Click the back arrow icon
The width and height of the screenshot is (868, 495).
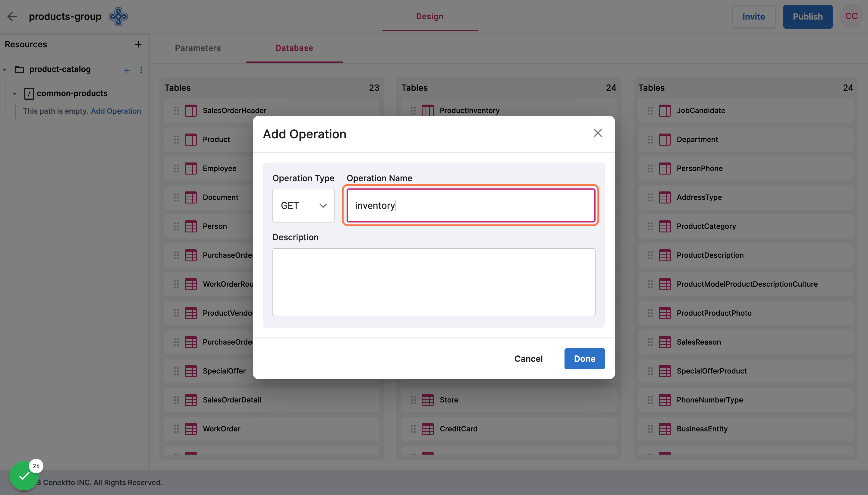pyautogui.click(x=12, y=16)
